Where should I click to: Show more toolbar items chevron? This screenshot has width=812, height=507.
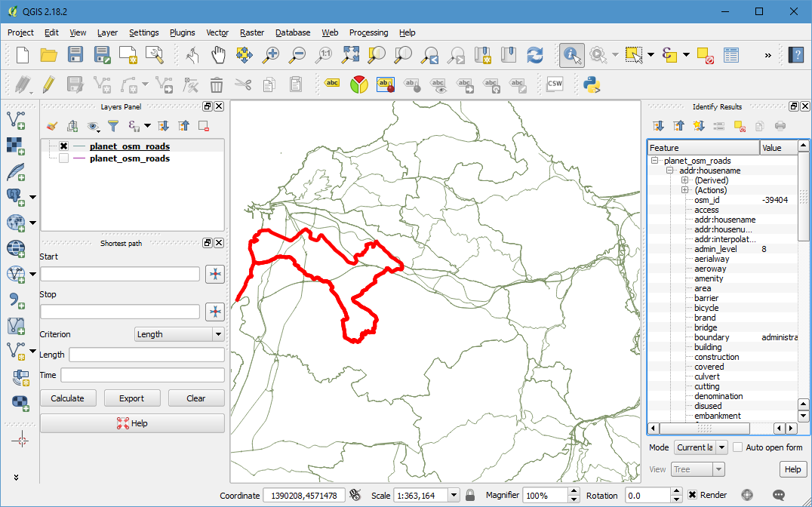coord(768,55)
